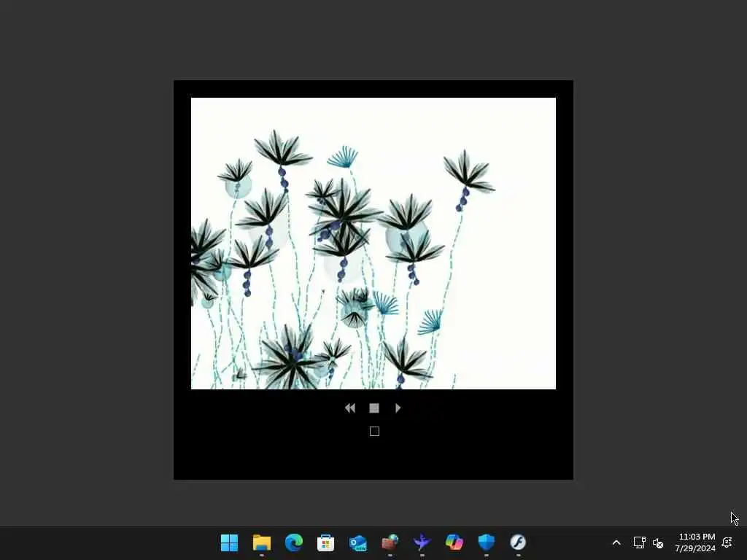The image size is (747, 560).
Task: Switch to the Flash Player taskbar icon
Action: (x=518, y=542)
